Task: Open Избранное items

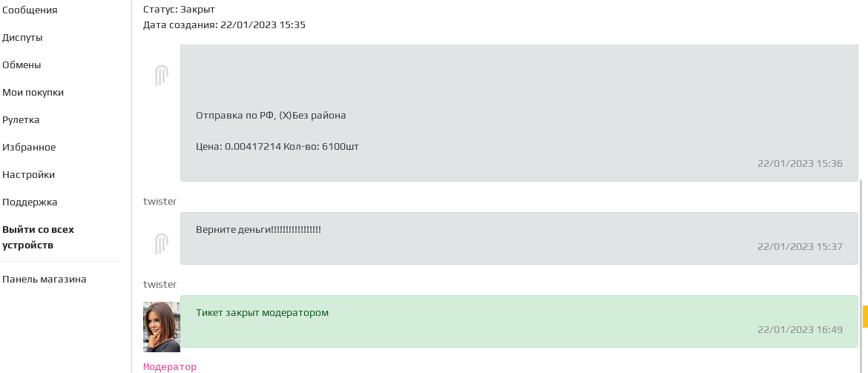Action: pos(29,148)
